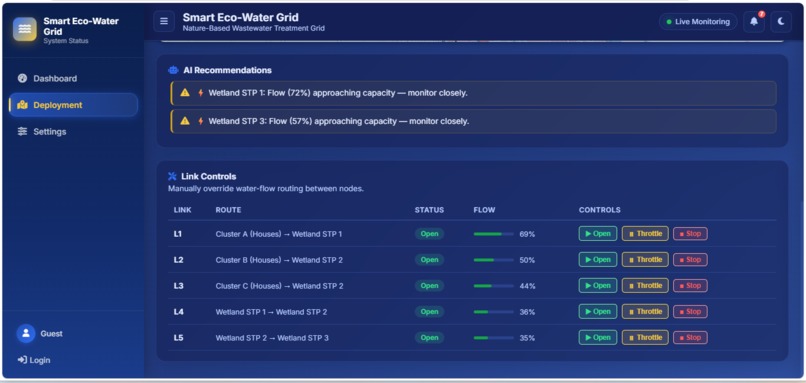Switch dark mode with moon icon
This screenshot has width=806, height=383.
pyautogui.click(x=781, y=22)
